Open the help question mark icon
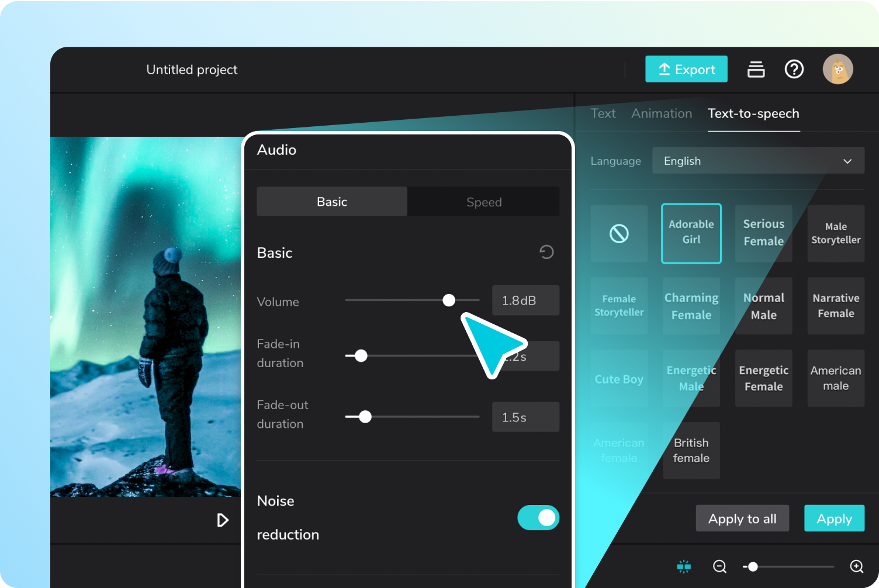The width and height of the screenshot is (879, 588). pos(794,70)
